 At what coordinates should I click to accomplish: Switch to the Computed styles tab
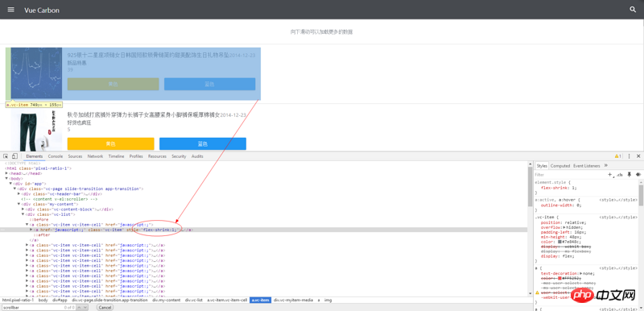tap(560, 165)
